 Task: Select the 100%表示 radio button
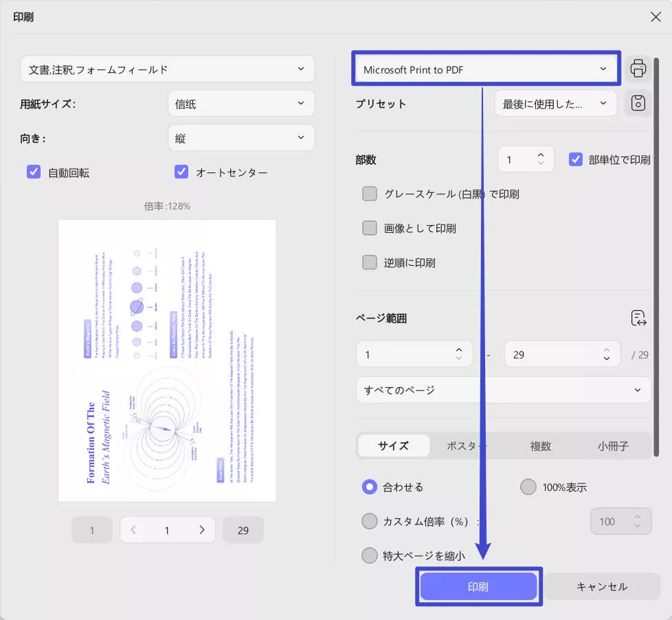coord(528,487)
